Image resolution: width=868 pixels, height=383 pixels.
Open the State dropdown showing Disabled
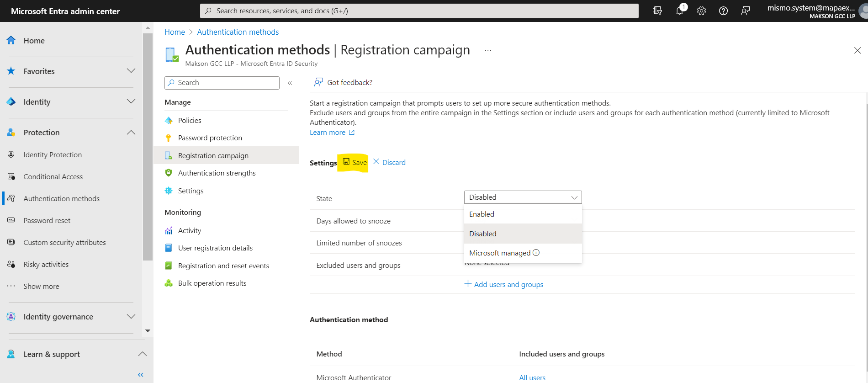[x=523, y=197]
